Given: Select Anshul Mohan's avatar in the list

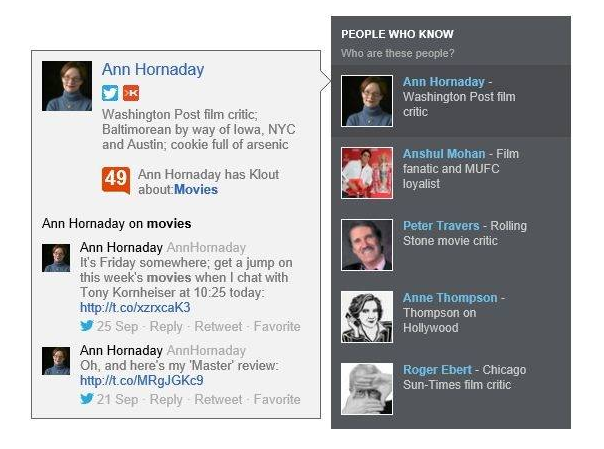Looking at the screenshot, I should (x=367, y=173).
